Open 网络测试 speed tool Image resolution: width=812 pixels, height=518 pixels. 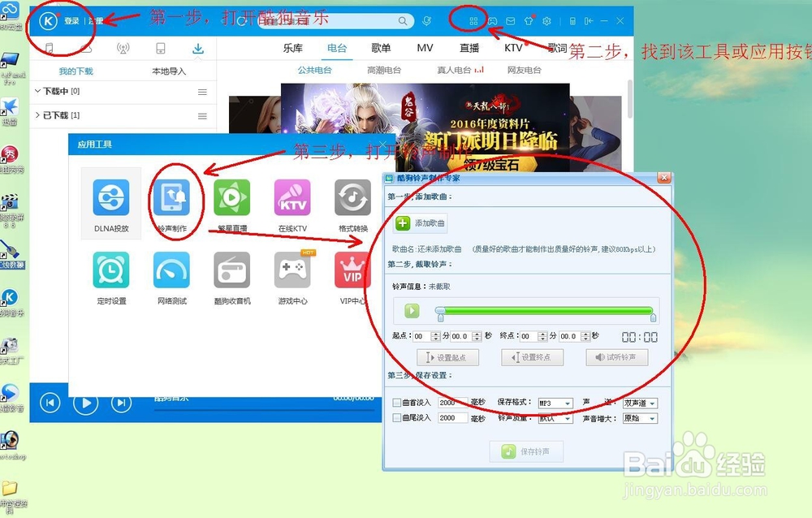[x=172, y=278]
